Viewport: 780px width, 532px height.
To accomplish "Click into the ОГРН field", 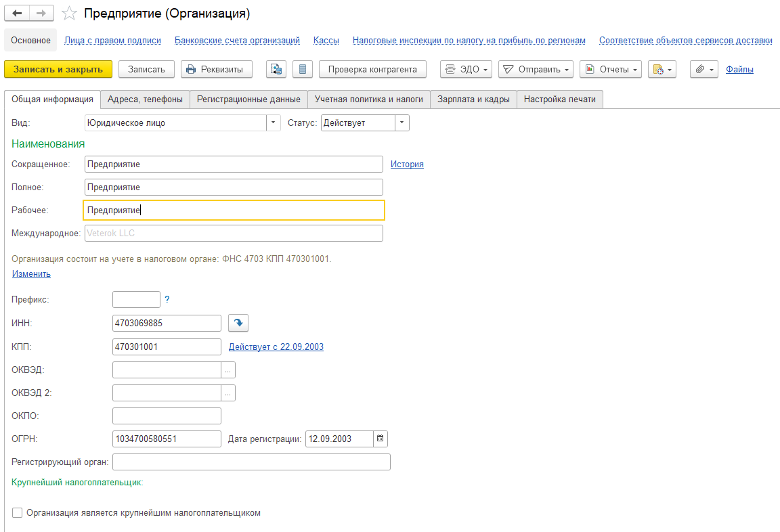I will 167,439.
